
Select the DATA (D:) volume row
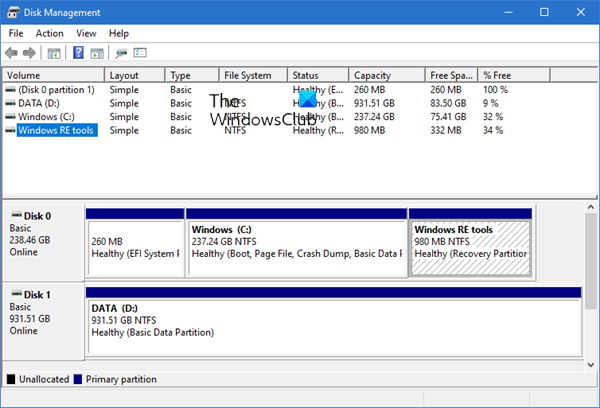(x=42, y=103)
